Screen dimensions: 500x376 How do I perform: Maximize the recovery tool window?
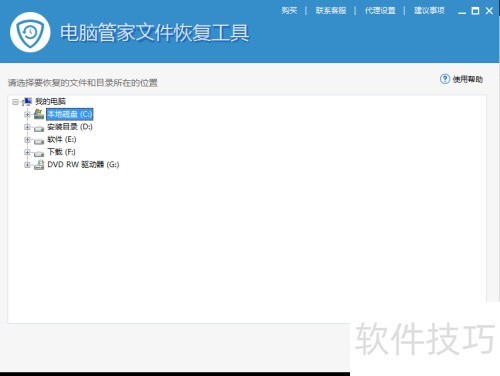[x=475, y=11]
